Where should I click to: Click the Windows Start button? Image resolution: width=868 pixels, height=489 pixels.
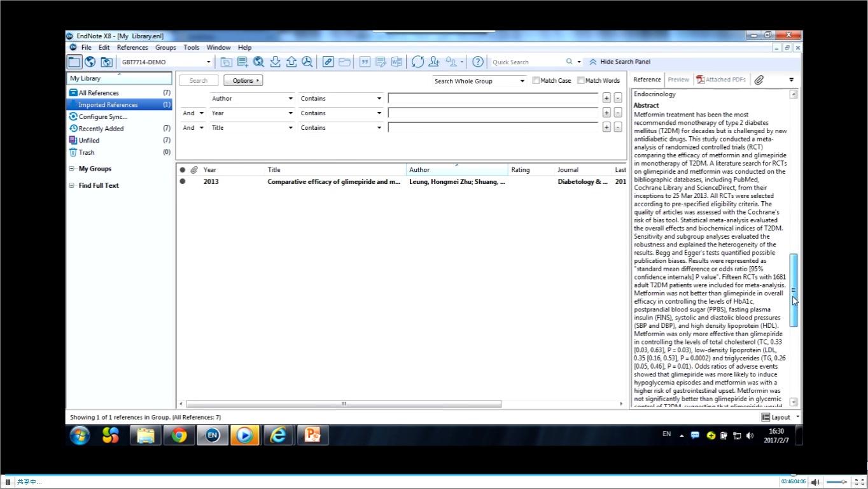(80, 435)
